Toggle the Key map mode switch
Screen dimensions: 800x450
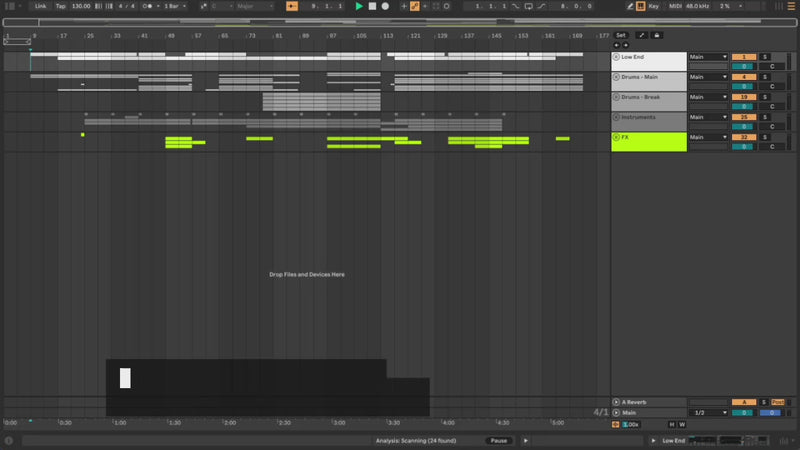click(653, 6)
